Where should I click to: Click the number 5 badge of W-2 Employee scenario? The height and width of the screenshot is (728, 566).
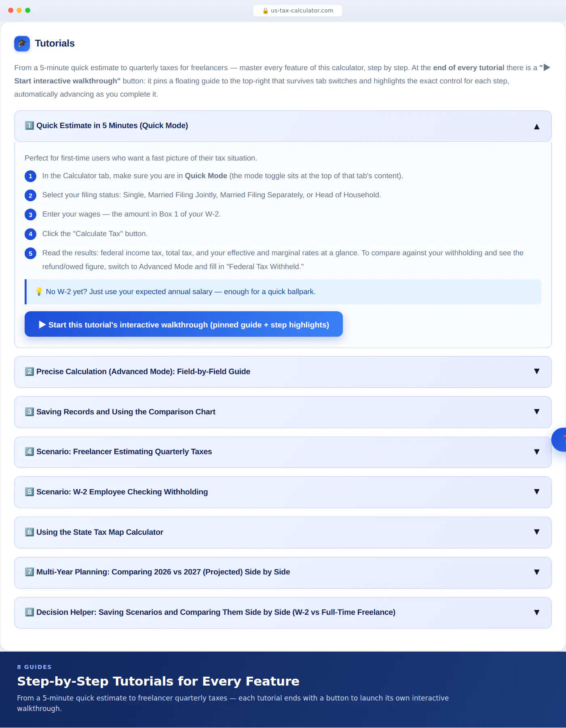(x=29, y=492)
